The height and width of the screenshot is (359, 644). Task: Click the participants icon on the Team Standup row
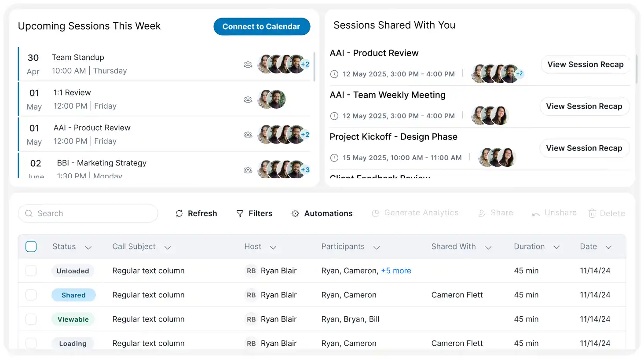coord(248,64)
